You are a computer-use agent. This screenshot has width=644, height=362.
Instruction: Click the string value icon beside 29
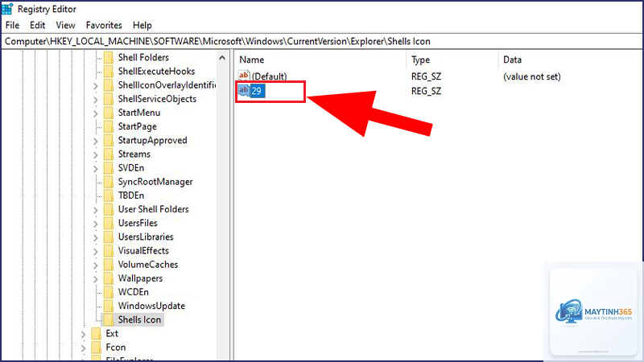coord(244,90)
